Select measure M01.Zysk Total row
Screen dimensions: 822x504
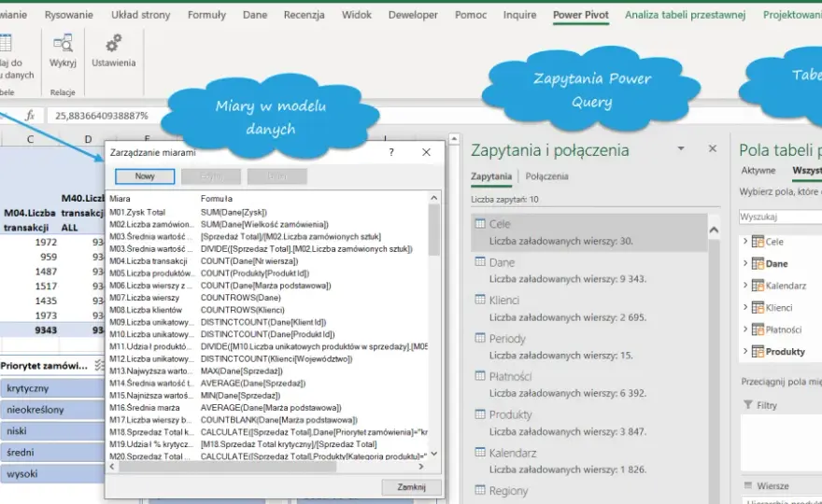point(267,212)
